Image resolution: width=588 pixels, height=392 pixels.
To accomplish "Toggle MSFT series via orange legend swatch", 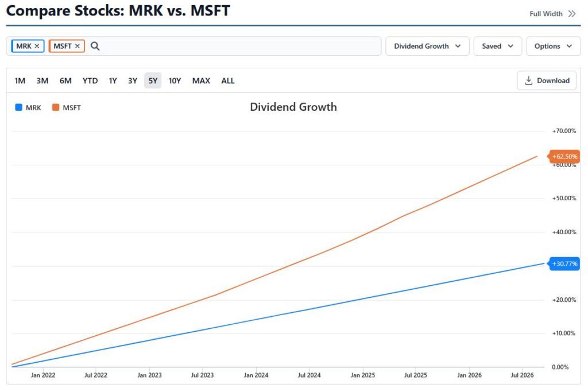I will click(x=56, y=107).
